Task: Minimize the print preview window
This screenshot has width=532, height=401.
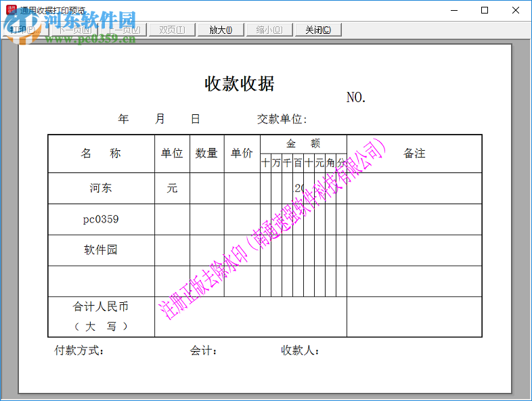Action: click(x=454, y=10)
